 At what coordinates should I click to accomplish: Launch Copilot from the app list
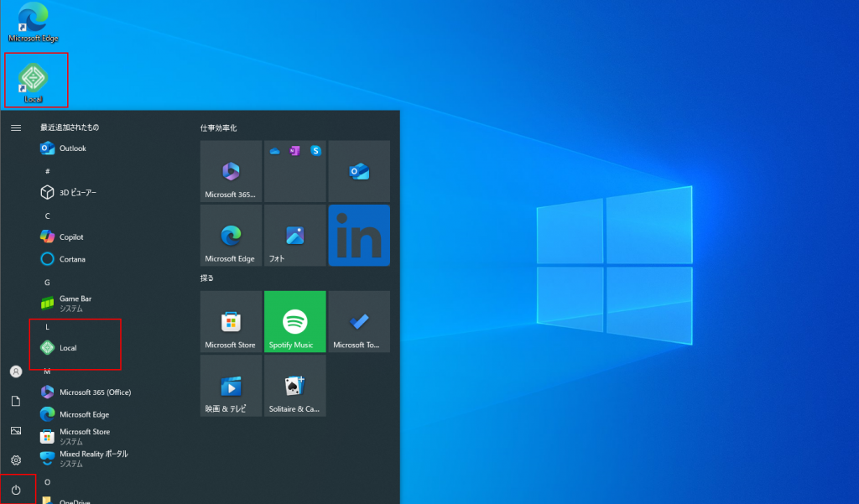[71, 237]
